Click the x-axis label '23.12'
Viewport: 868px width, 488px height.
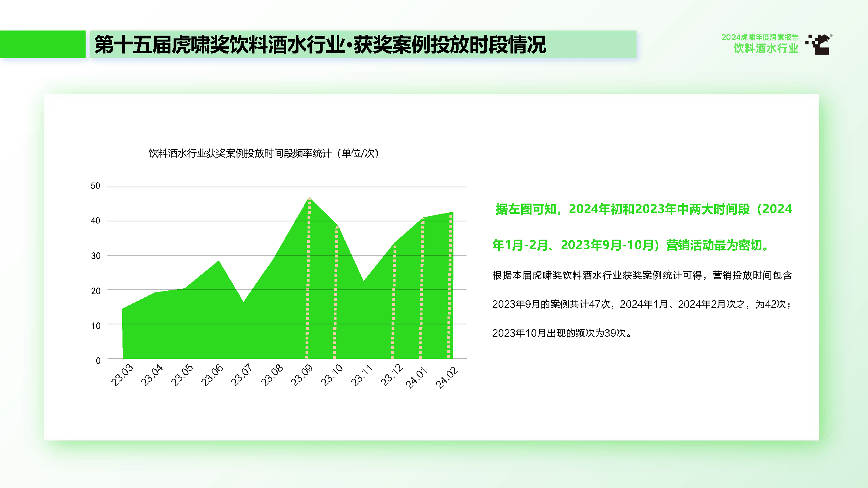click(x=392, y=375)
